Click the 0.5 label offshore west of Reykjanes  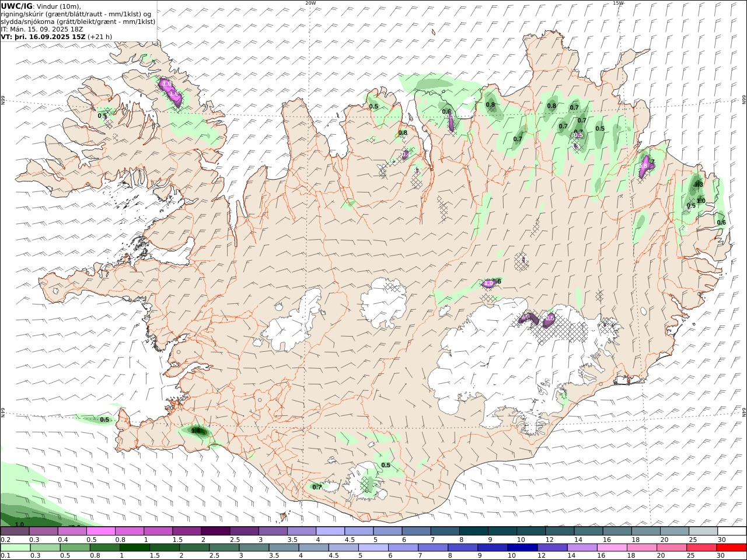(x=104, y=419)
